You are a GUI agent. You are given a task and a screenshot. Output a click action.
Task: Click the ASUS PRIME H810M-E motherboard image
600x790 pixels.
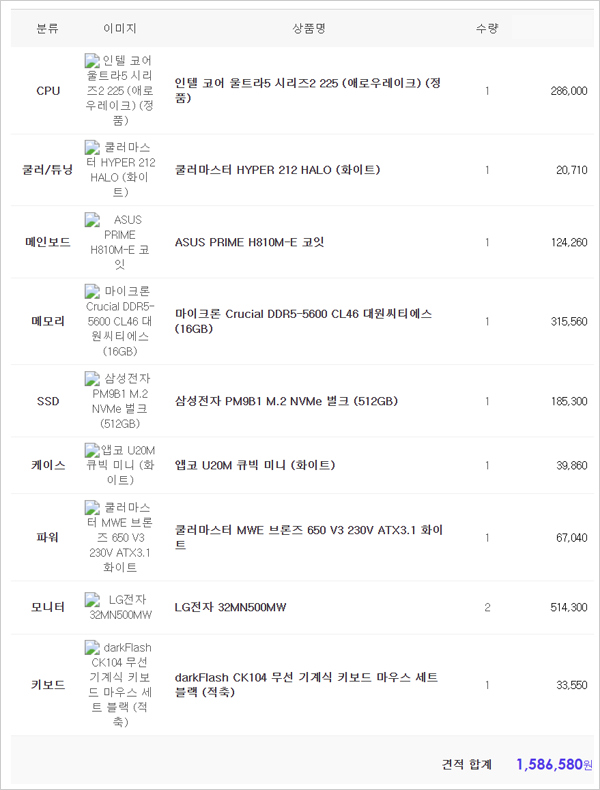(120, 242)
